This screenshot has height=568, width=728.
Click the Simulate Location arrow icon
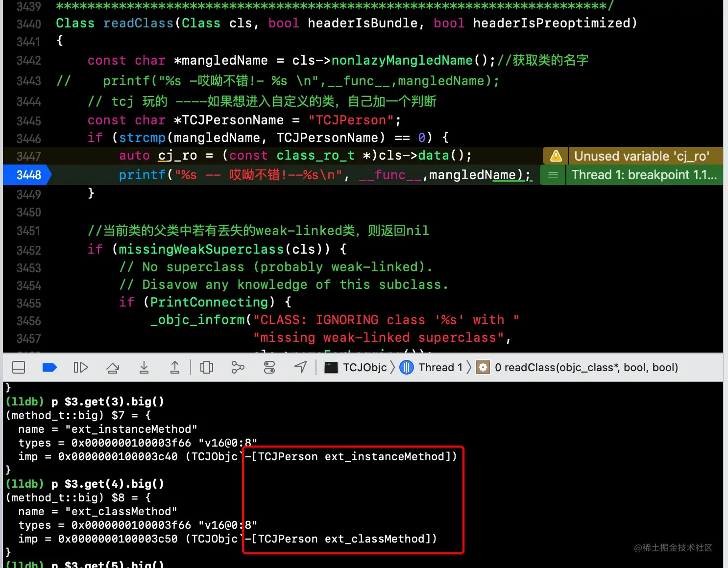(300, 367)
